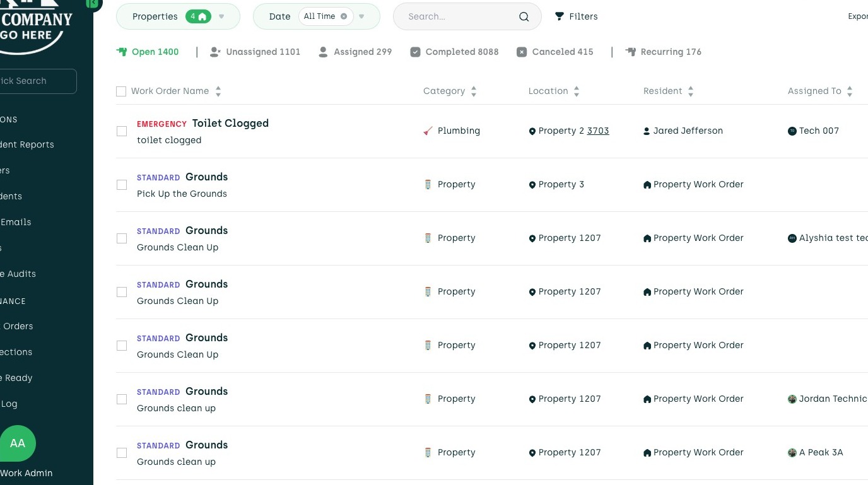
Task: Switch to the Completed 8088 tab
Action: coord(454,52)
